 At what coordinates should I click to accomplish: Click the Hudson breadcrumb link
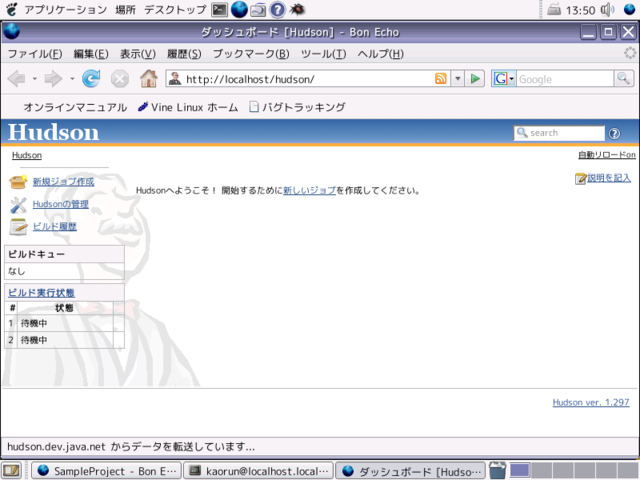[x=27, y=155]
